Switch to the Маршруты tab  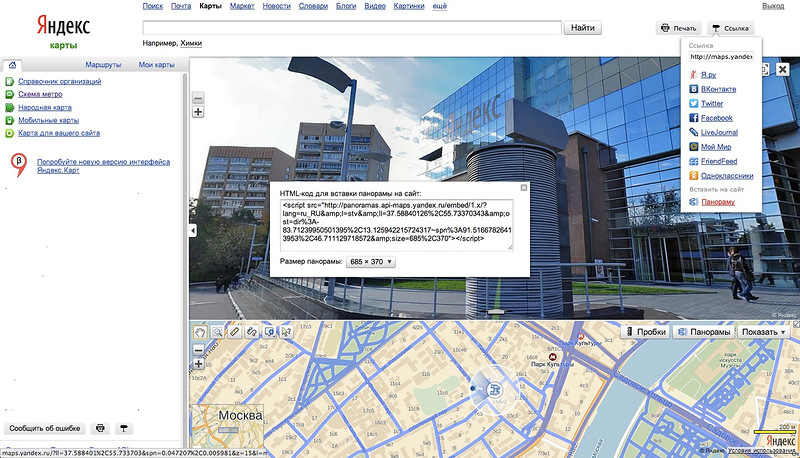pyautogui.click(x=103, y=65)
